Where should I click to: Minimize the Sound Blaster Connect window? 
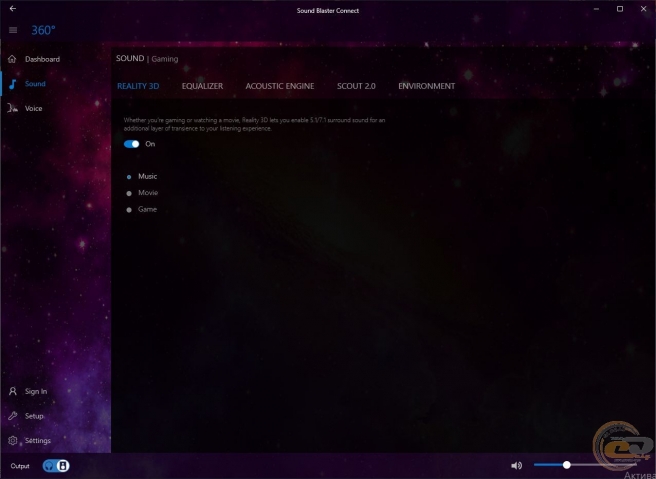coord(596,9)
